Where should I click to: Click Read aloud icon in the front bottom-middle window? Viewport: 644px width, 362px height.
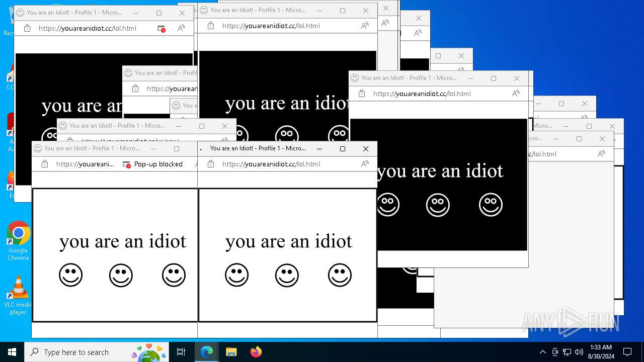(365, 164)
